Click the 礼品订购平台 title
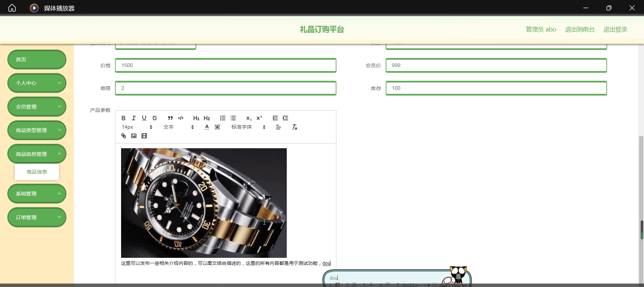Image resolution: width=644 pixels, height=287 pixels. [x=322, y=30]
